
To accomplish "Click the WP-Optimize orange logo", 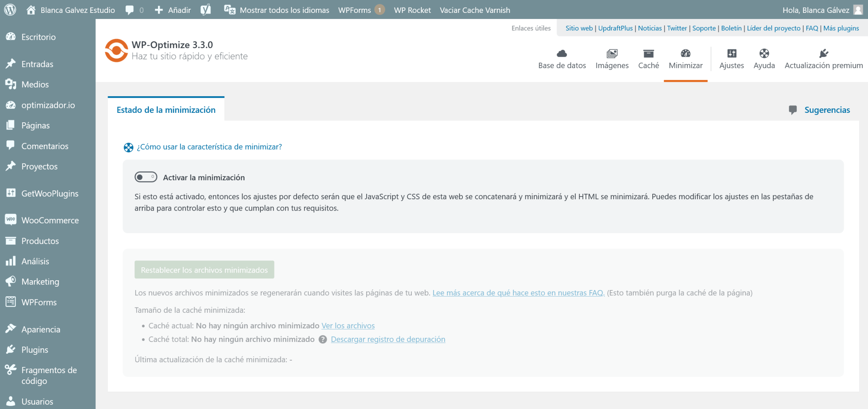I will (116, 50).
